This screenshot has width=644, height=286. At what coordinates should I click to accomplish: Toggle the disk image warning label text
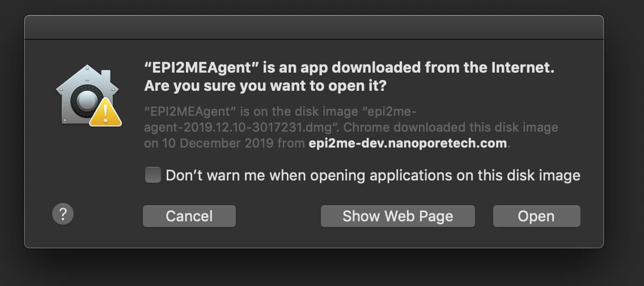tap(373, 175)
